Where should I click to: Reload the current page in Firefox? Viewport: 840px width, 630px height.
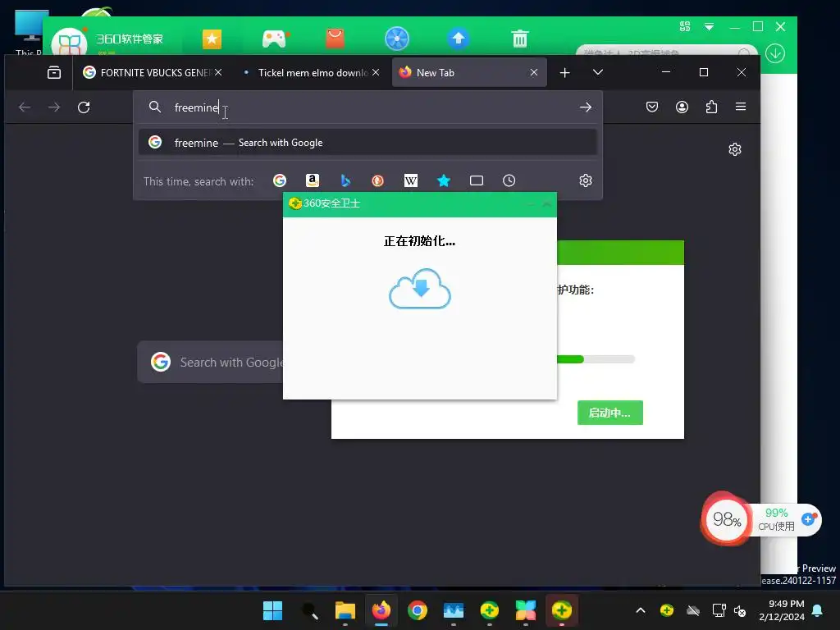click(84, 107)
